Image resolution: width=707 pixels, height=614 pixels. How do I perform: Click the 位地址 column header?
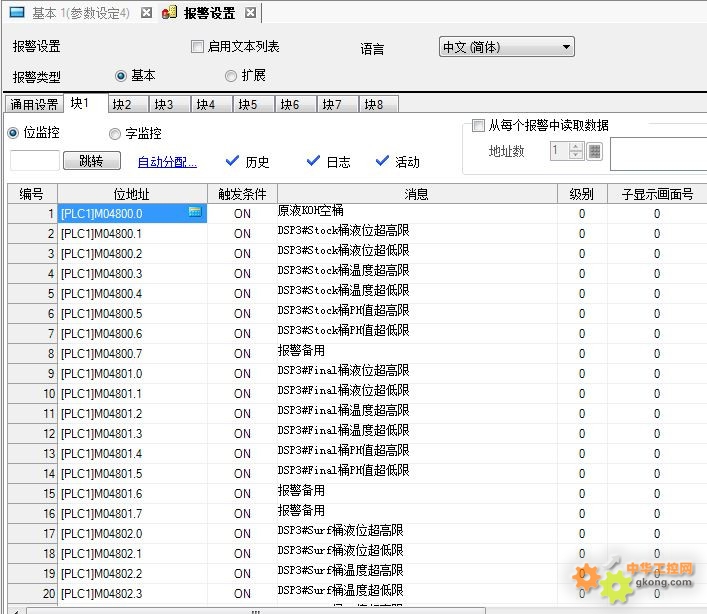click(x=132, y=194)
